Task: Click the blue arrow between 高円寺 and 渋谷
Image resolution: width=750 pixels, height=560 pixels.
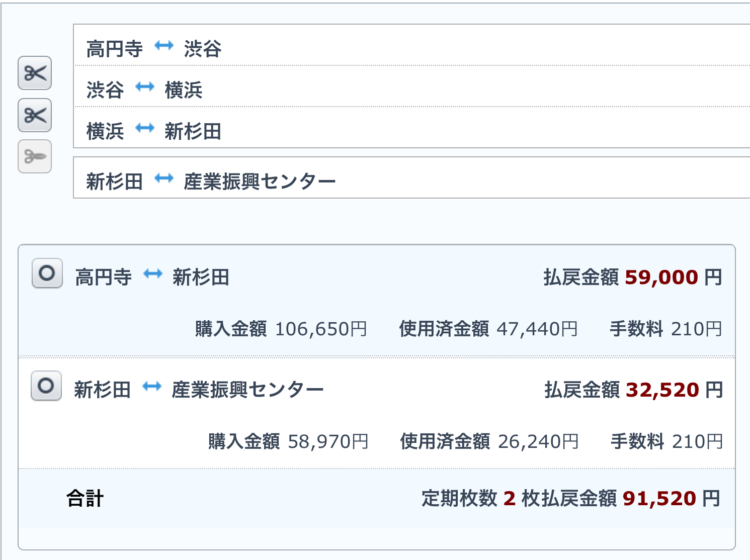Action: (163, 46)
